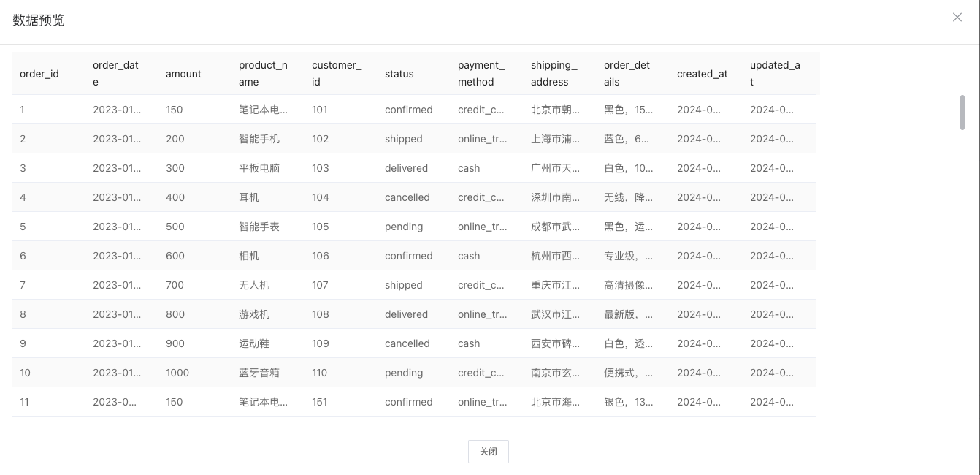Click the updated_at column header
Viewport: 980px width, 475px height.
pyautogui.click(x=775, y=74)
